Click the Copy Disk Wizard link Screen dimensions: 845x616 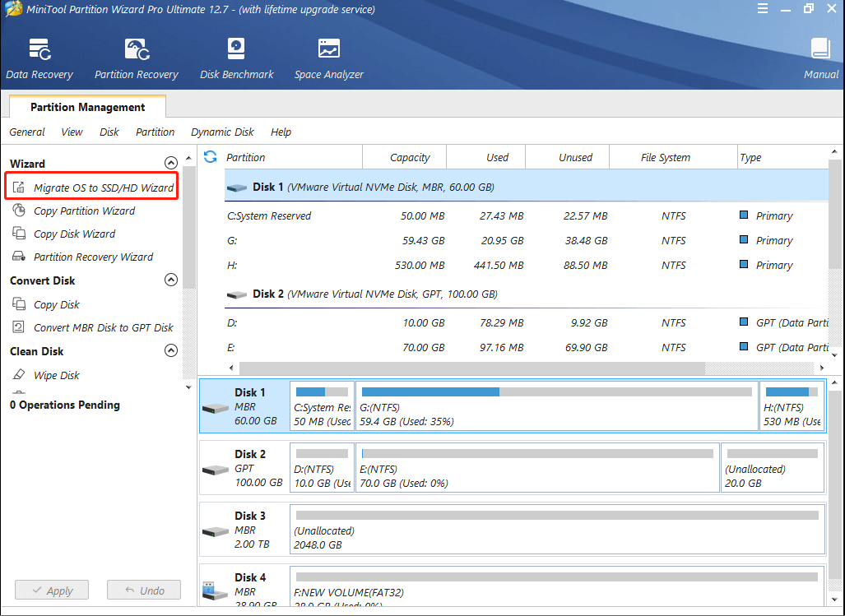[x=74, y=234]
